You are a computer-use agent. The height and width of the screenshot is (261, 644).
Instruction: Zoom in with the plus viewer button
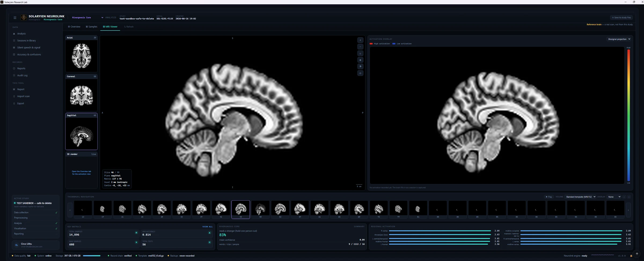[x=360, y=40]
